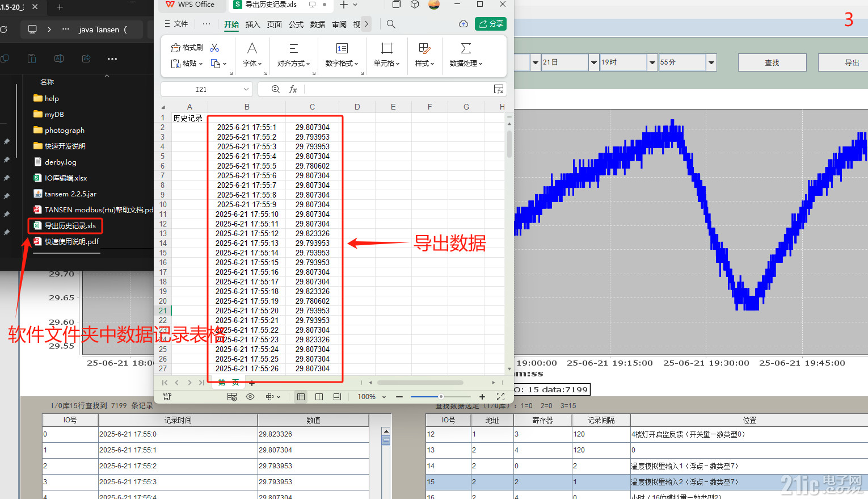Expand the formula bar with the right-edge fx icon
Screen dimensions: 868x499
[499, 89]
